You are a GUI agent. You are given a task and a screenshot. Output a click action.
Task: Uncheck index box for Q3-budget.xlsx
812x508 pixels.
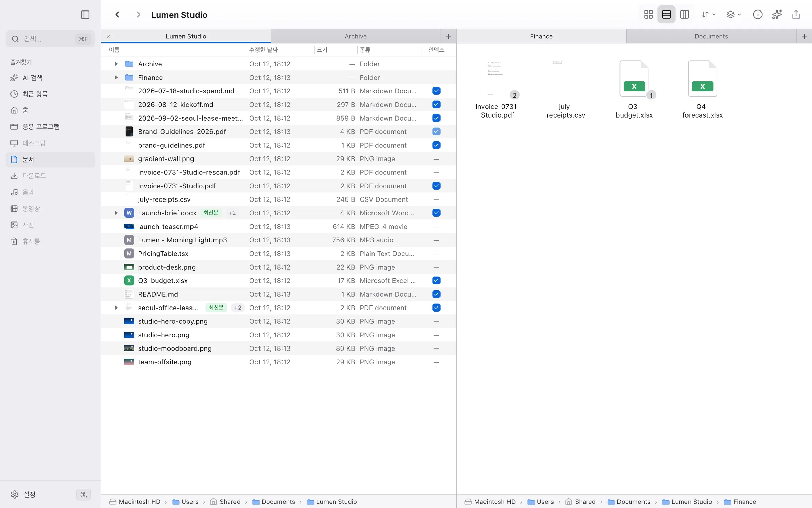[436, 280]
